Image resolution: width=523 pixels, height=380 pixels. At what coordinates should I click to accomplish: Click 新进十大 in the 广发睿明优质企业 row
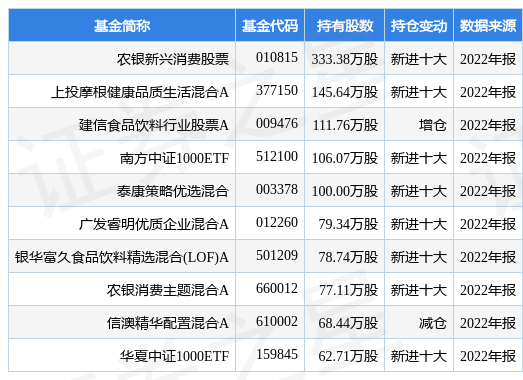tap(419, 225)
